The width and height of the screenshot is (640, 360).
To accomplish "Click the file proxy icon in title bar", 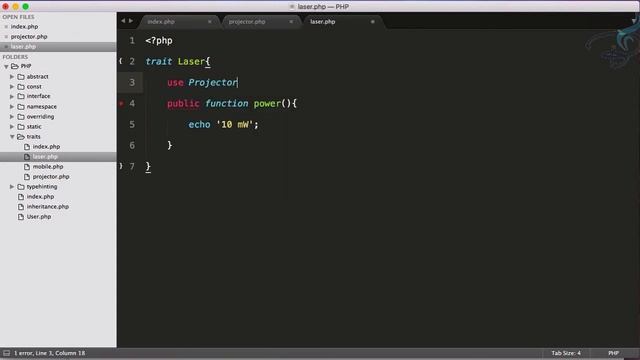I will [x=292, y=7].
